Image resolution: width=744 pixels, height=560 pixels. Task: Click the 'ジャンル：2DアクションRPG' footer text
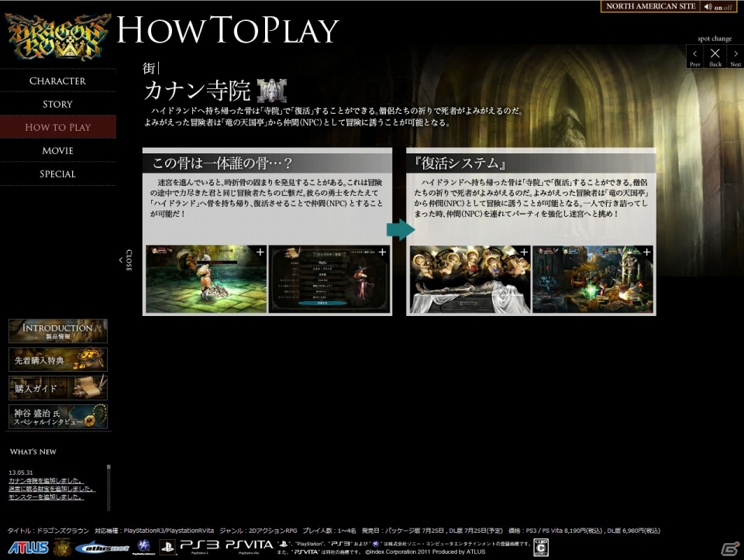258,531
